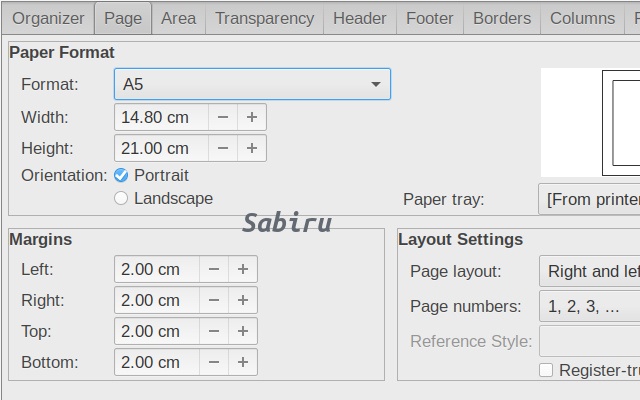Decrease the Right margin

click(214, 300)
